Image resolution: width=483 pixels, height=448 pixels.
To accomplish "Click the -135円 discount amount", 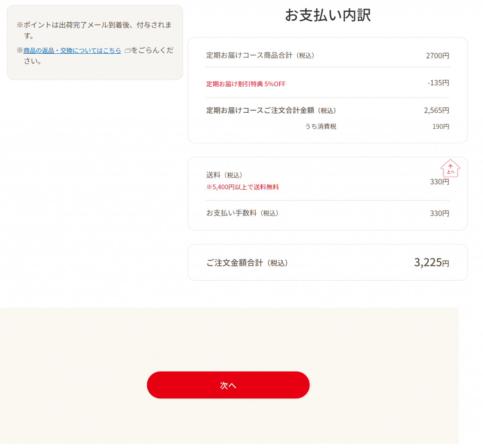I will [x=438, y=83].
